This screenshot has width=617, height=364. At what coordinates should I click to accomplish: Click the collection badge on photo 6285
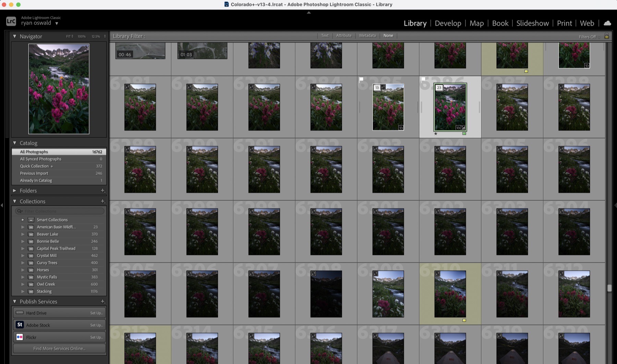pyautogui.click(x=401, y=128)
